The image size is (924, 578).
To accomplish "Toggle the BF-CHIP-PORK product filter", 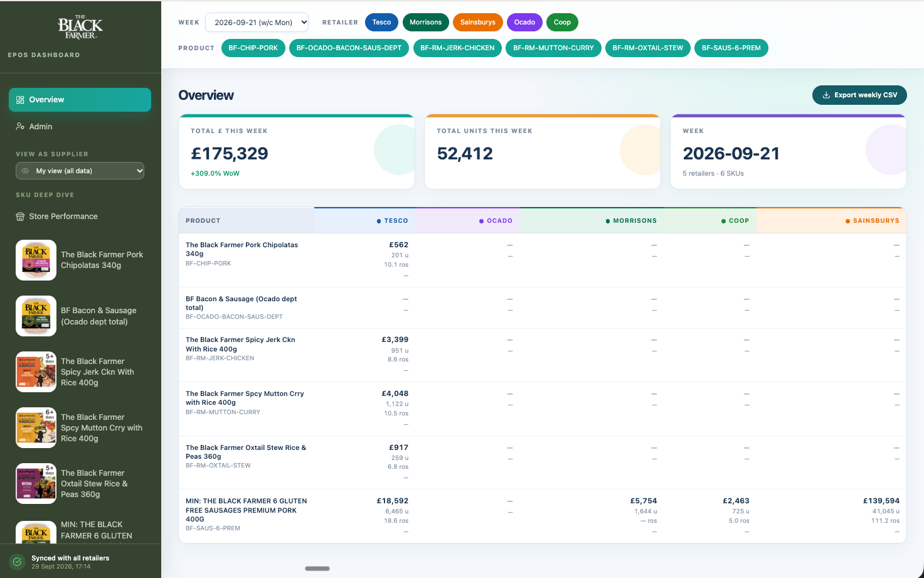I will coord(253,48).
